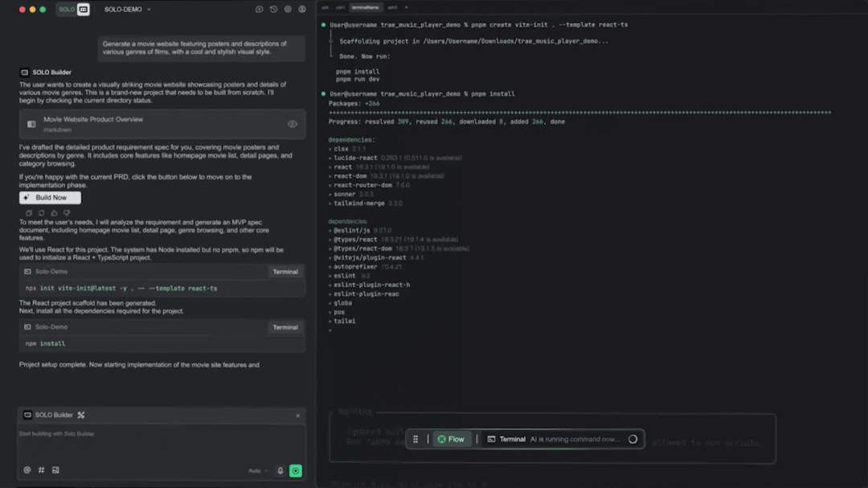Click the microphone voice input icon
Viewport: 868px width, 488px height.
click(x=280, y=471)
